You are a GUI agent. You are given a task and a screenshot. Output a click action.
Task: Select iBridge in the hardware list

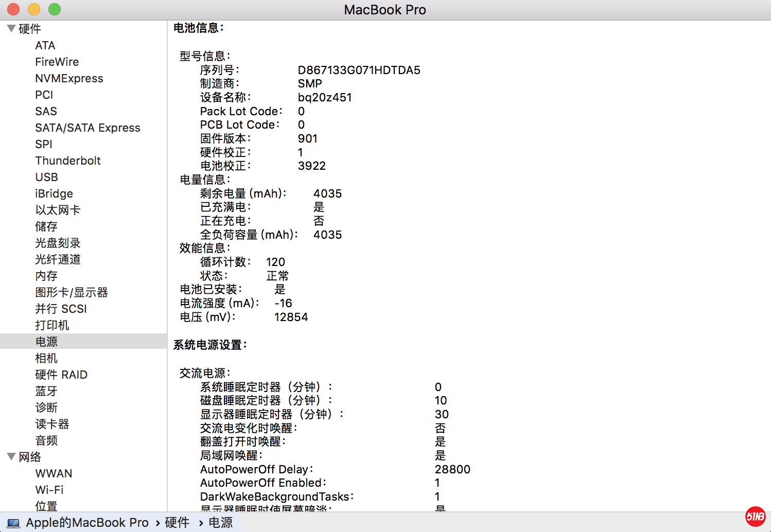point(54,193)
